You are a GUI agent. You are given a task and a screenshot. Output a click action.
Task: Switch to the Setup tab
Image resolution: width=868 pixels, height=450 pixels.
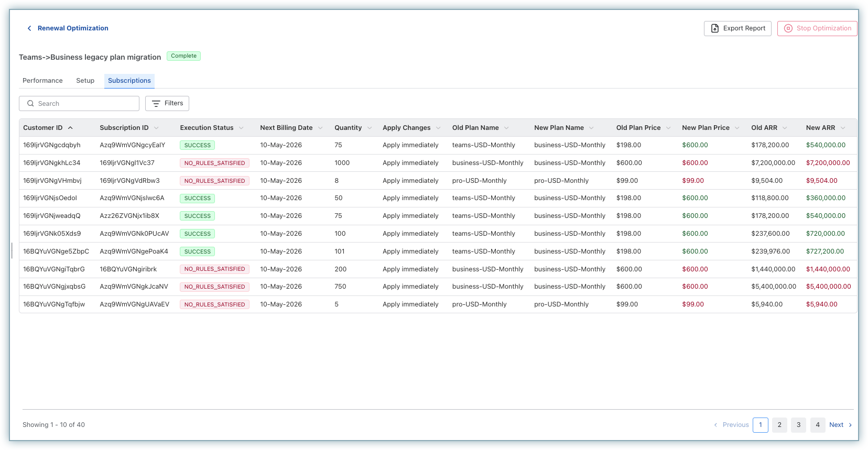(85, 81)
